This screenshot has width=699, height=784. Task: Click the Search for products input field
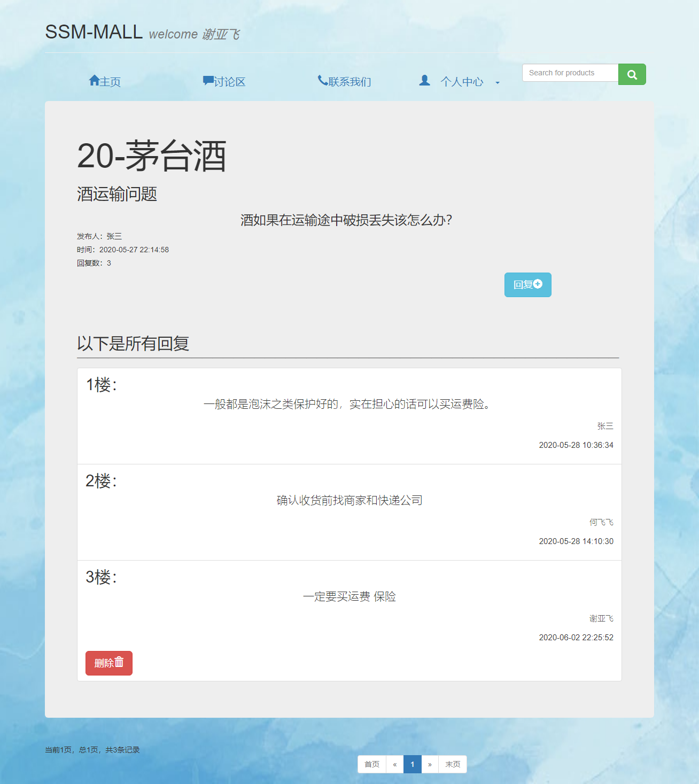coord(570,73)
